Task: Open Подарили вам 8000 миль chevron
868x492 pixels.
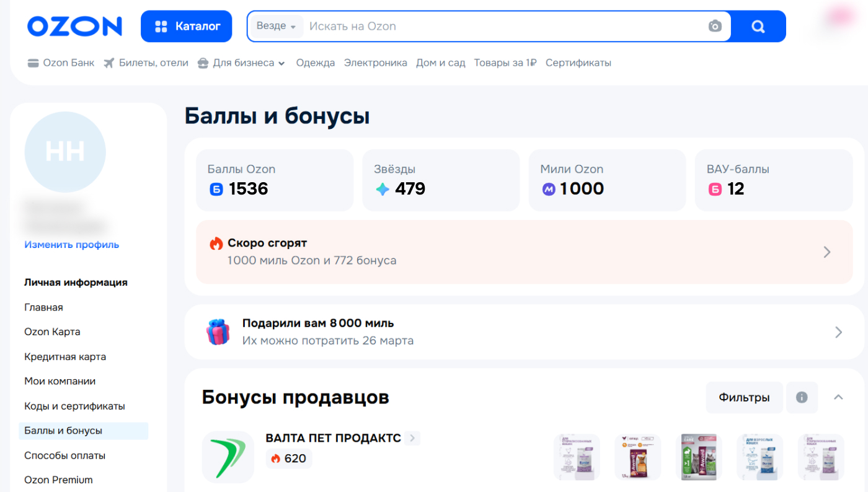Action: point(838,332)
